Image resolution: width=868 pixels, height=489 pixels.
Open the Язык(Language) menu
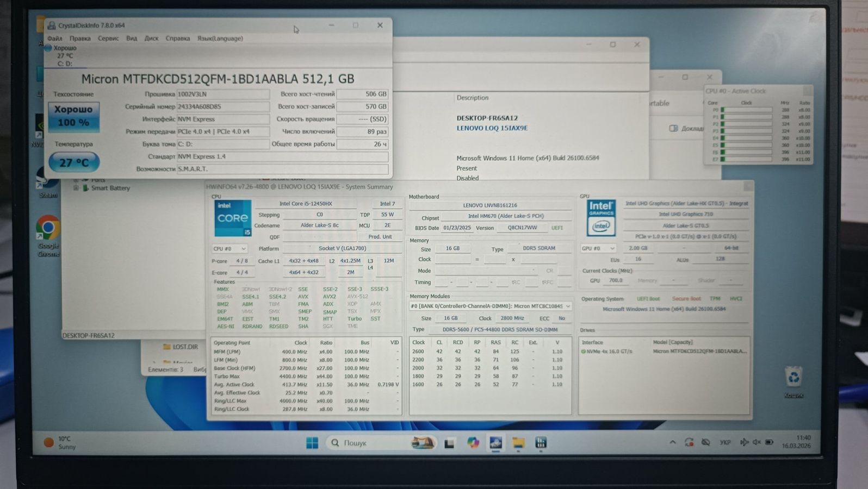pyautogui.click(x=220, y=39)
